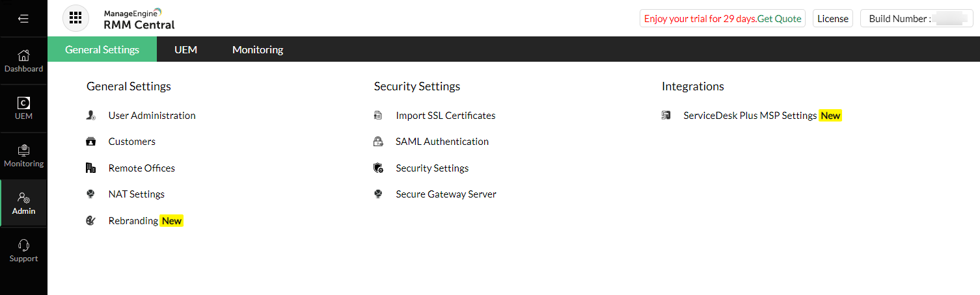Image resolution: width=980 pixels, height=295 pixels.
Task: Click the Get Quote link
Action: coord(780,19)
